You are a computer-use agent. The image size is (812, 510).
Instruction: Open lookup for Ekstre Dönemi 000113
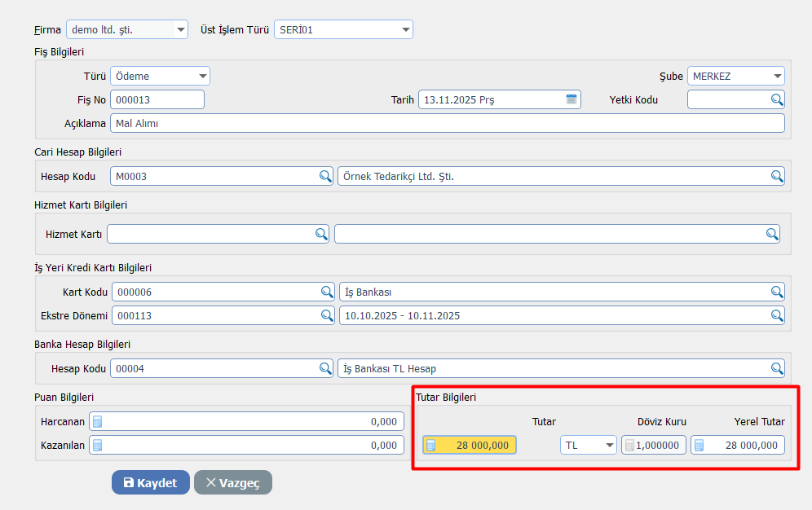point(326,315)
